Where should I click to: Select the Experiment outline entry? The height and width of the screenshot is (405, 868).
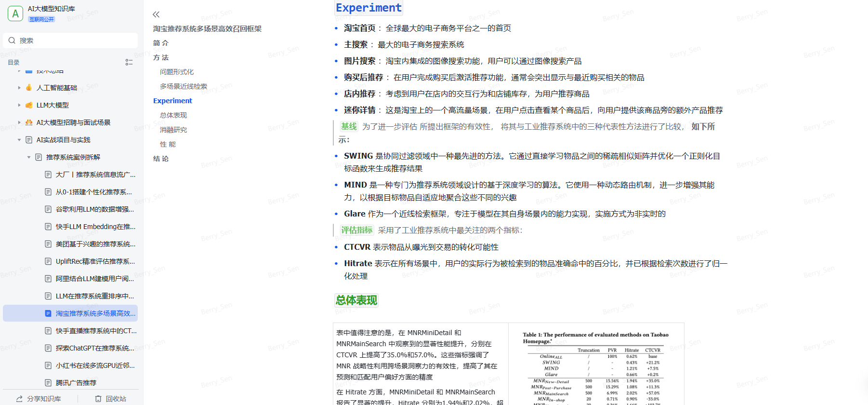point(172,101)
